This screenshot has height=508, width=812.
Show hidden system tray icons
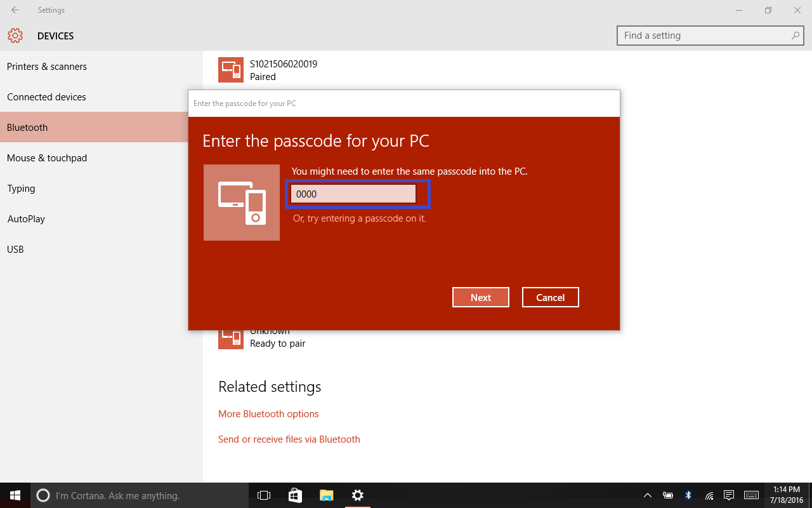pos(647,495)
